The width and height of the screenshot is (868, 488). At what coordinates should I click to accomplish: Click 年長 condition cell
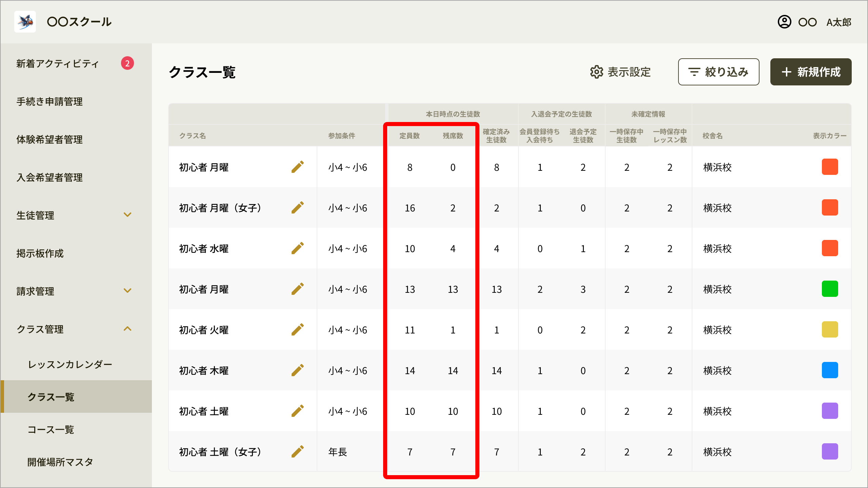point(338,452)
